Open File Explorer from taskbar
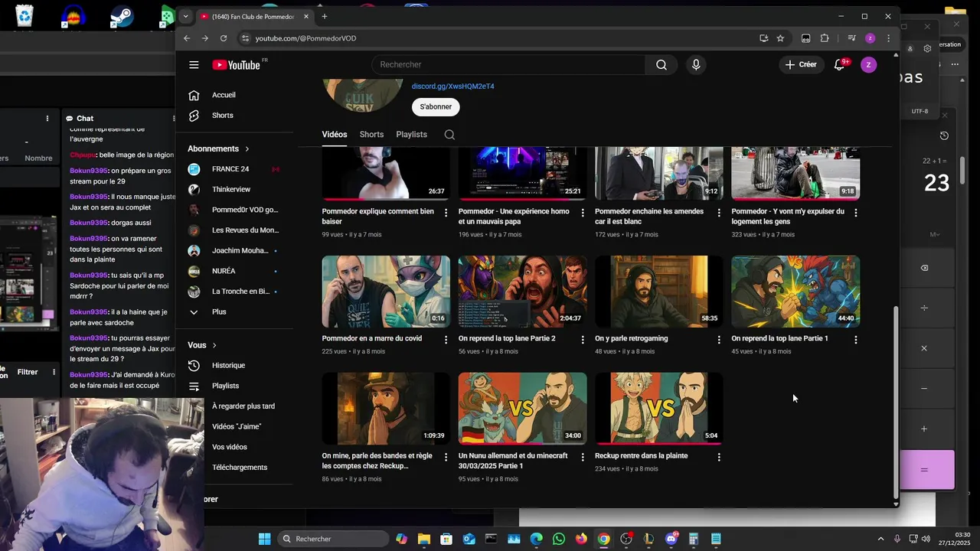Image resolution: width=980 pixels, height=551 pixels. (423, 539)
